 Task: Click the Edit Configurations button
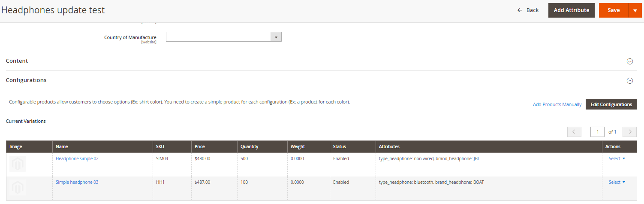coord(611,104)
